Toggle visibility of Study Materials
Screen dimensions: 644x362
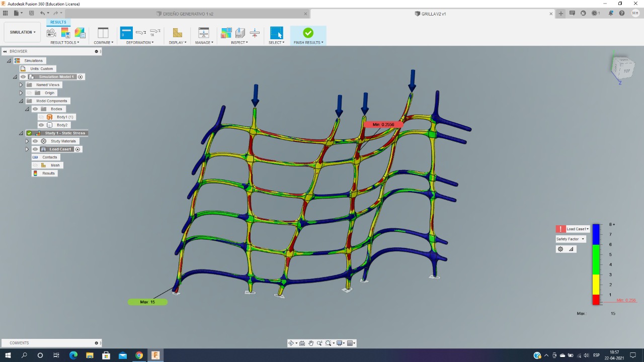coord(35,141)
